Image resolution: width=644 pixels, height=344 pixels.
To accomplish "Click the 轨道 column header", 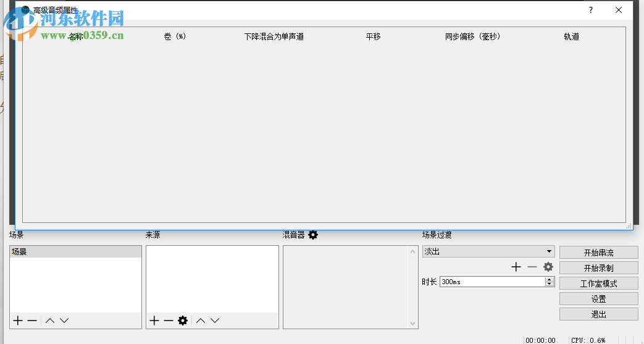I will tap(571, 36).
